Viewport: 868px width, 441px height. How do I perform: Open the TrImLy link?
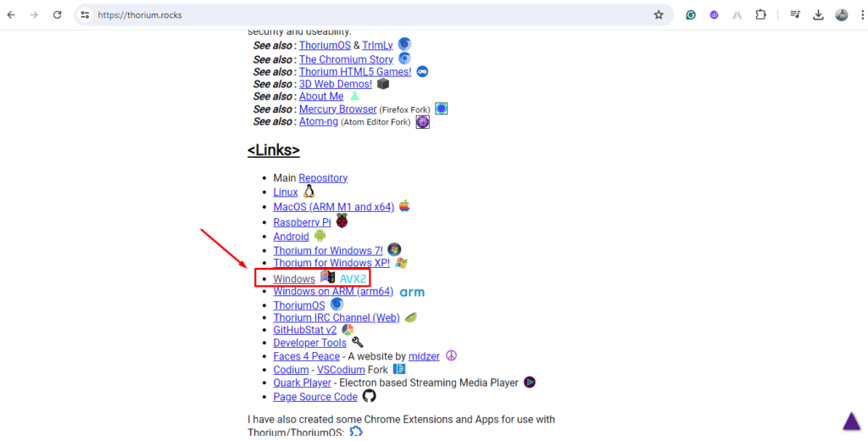[x=377, y=46]
